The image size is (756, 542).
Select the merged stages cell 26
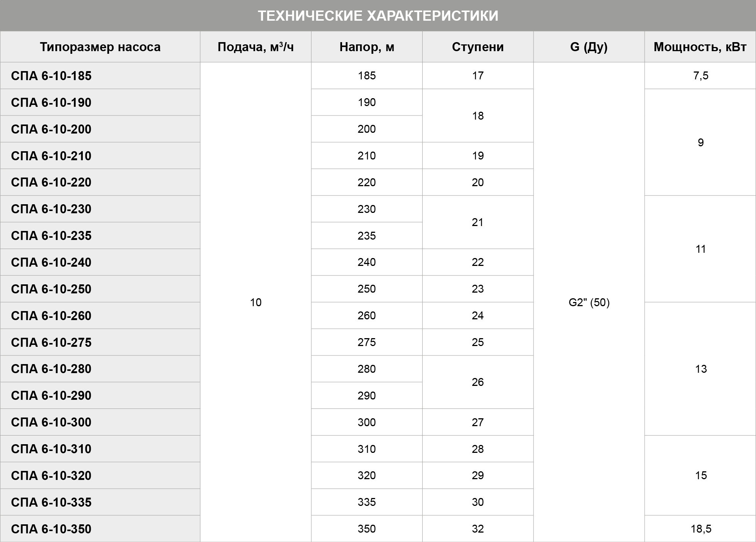click(478, 382)
